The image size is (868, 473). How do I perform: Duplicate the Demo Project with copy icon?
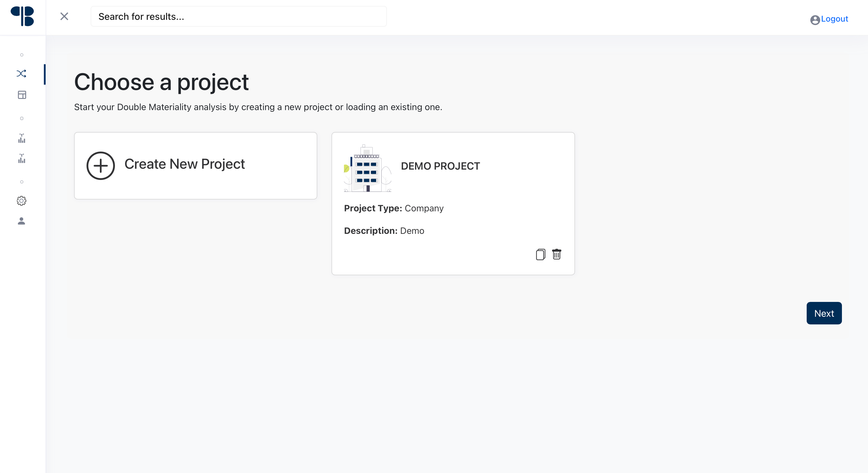(x=540, y=255)
